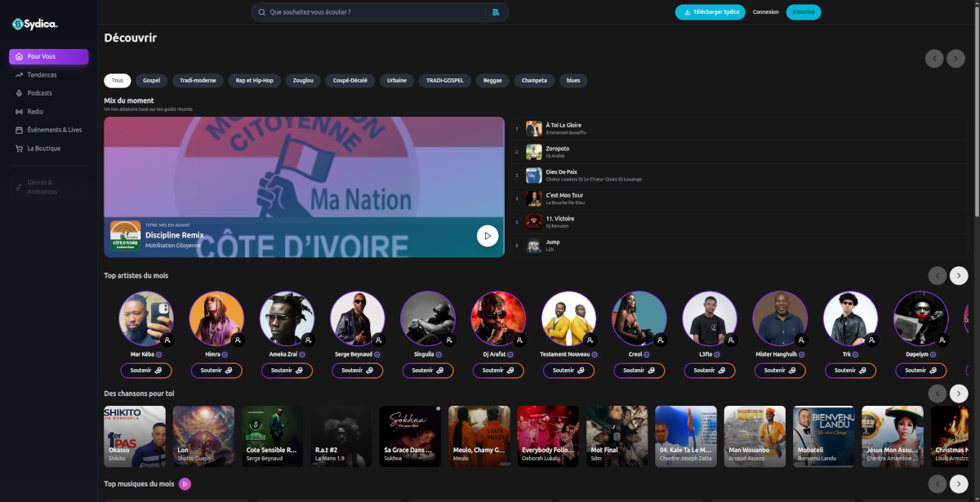Follow artist Ameka Zrai via badge icon
This screenshot has width=980, height=502.
coord(308,339)
